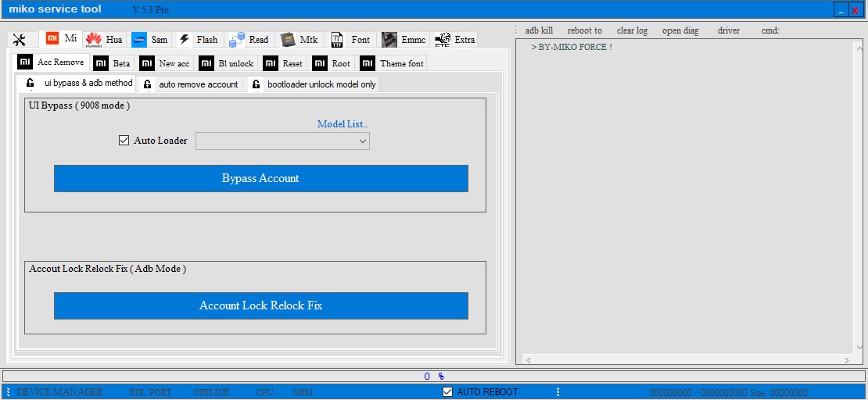The height and width of the screenshot is (400, 868).
Task: Minimize the miko service tool window
Action: point(841,10)
